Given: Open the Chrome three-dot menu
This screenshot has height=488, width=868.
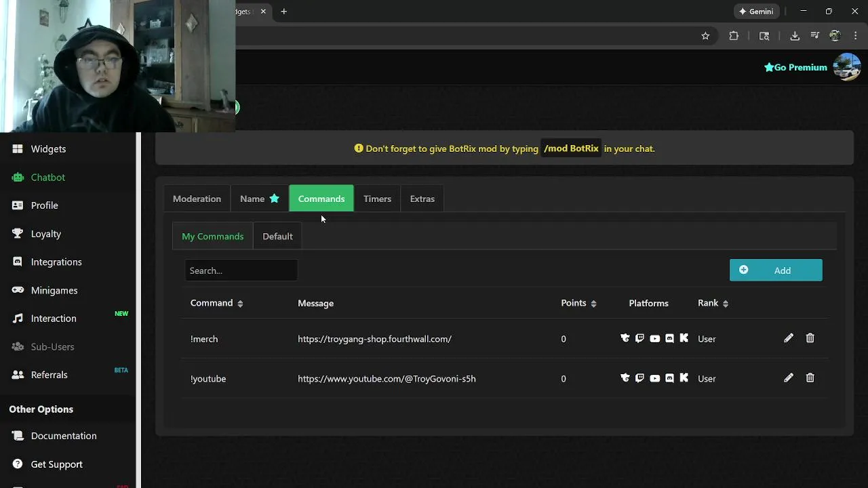Looking at the screenshot, I should tap(855, 36).
